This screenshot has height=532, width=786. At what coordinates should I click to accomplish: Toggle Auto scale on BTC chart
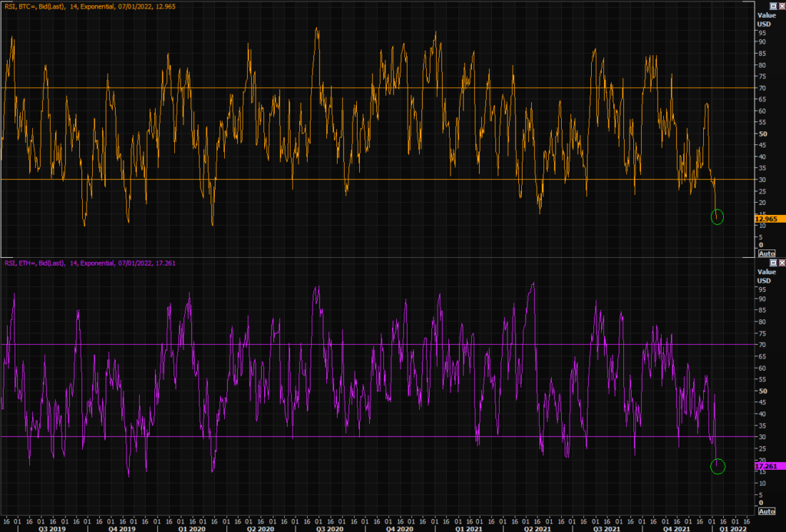[767, 253]
